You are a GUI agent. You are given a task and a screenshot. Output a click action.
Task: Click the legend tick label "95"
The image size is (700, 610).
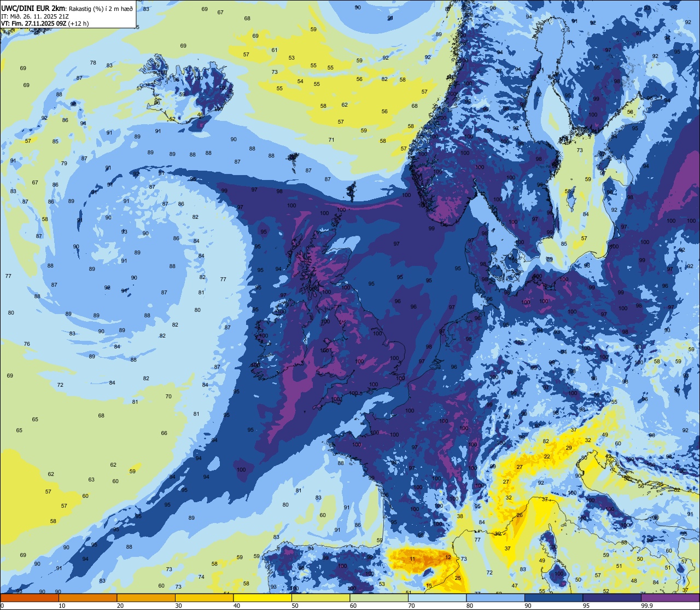pyautogui.click(x=586, y=606)
